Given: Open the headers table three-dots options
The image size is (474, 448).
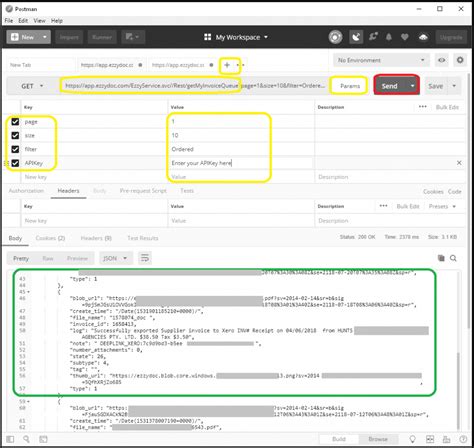Looking at the screenshot, I should click(x=383, y=206).
